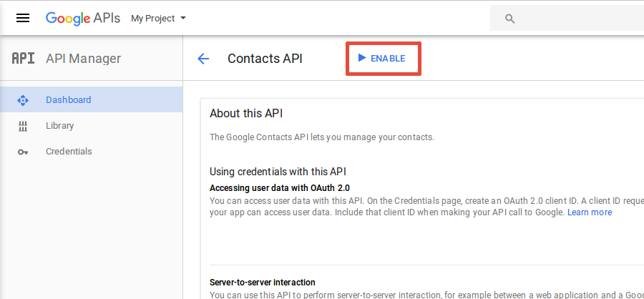Click the API Manager heading text
Screen dimensions: 644x299
coord(84,59)
